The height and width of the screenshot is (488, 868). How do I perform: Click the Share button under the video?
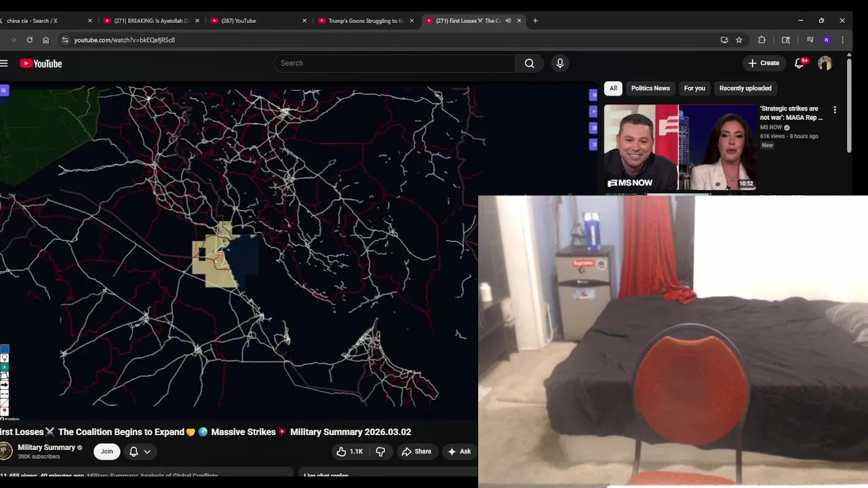pyautogui.click(x=416, y=451)
